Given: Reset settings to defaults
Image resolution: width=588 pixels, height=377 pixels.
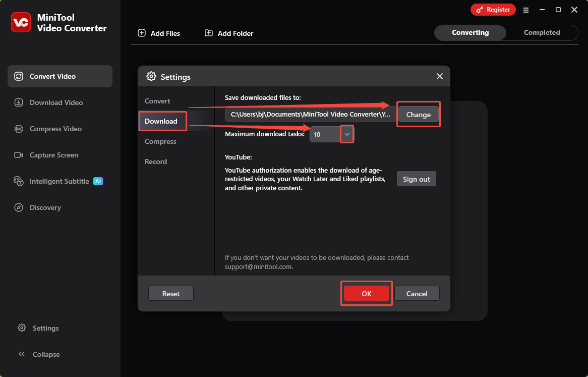Looking at the screenshot, I should [170, 293].
